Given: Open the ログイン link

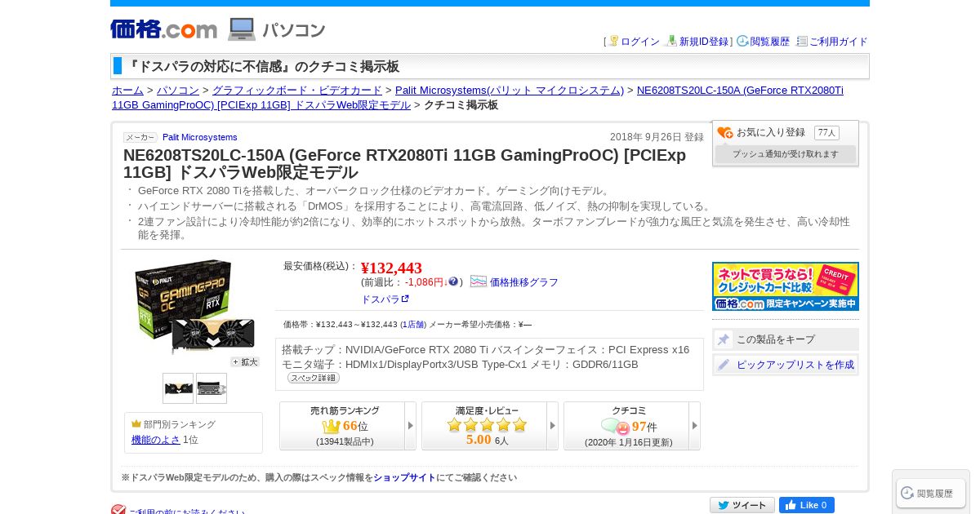Looking at the screenshot, I should point(640,42).
